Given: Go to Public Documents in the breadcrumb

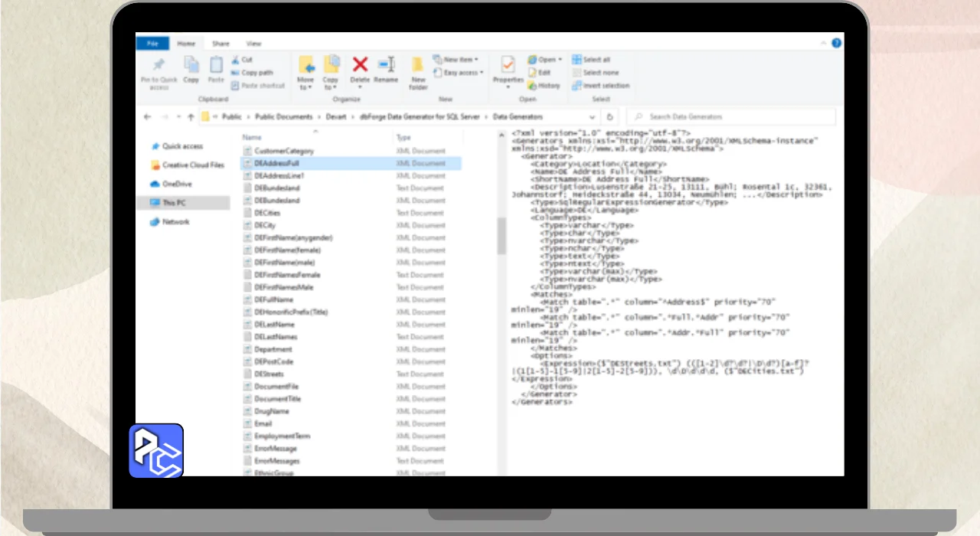Looking at the screenshot, I should coord(283,117).
